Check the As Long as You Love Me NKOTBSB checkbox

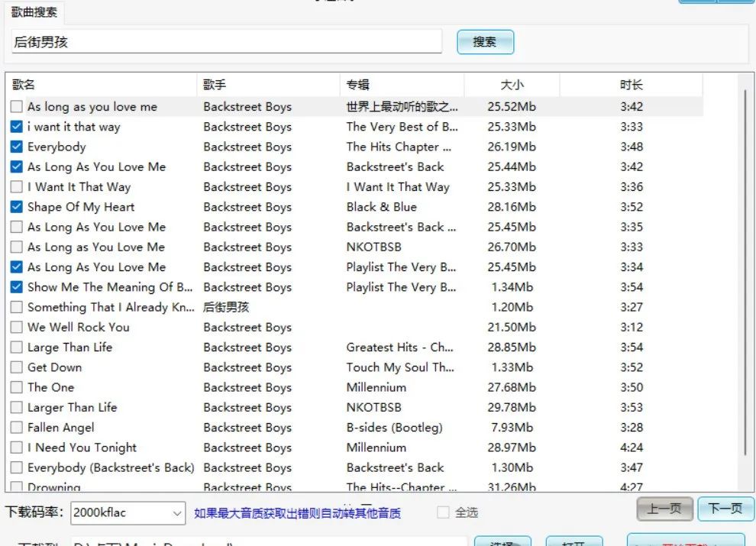(16, 247)
